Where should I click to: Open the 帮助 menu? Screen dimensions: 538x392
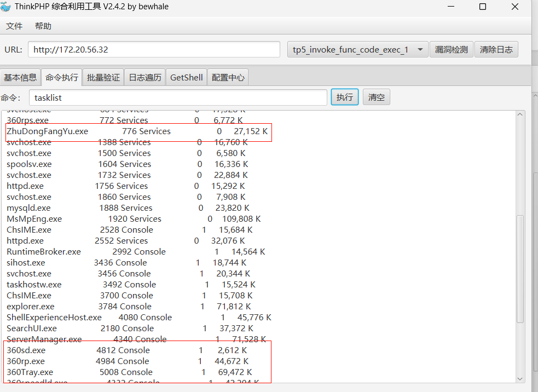[43, 26]
